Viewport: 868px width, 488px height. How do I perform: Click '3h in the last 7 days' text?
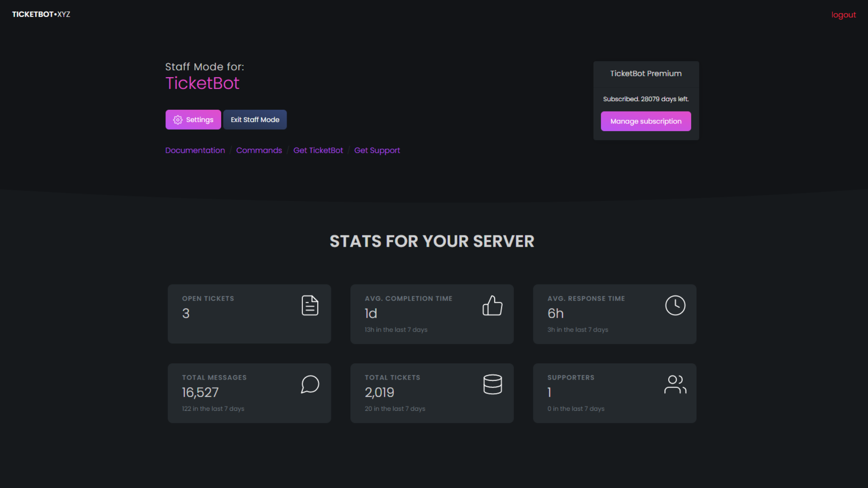click(577, 330)
